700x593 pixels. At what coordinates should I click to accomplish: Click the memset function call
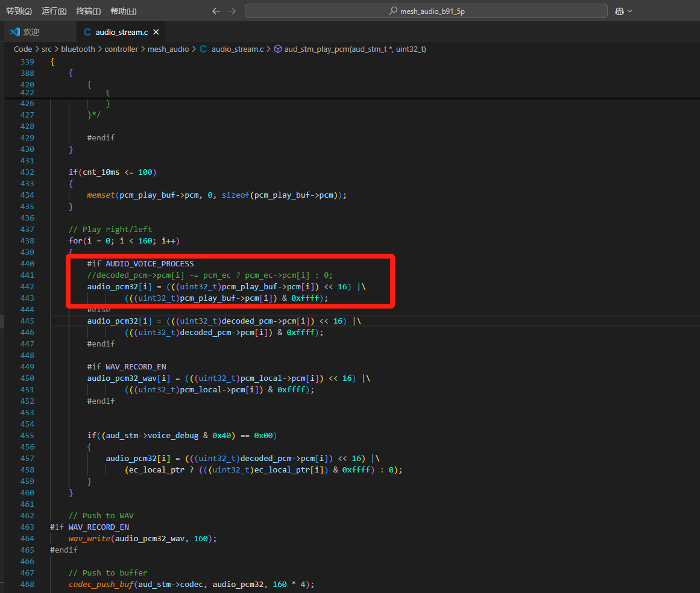(101, 195)
